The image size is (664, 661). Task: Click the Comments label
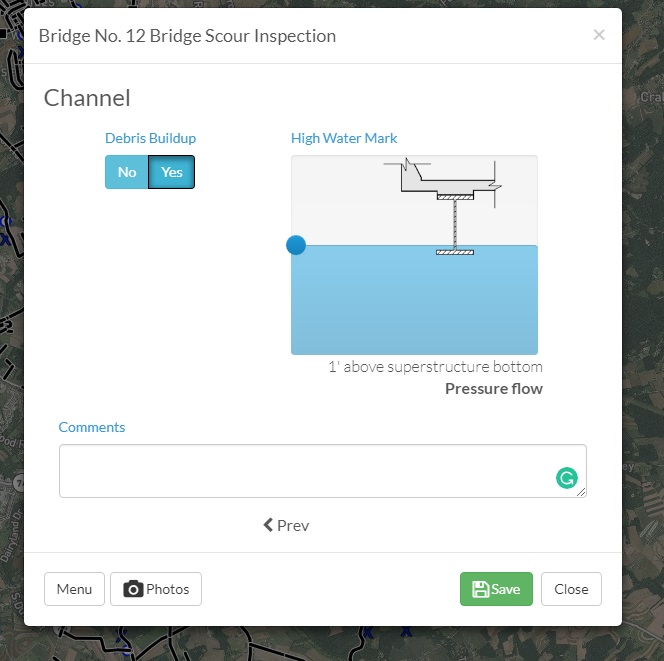pyautogui.click(x=91, y=427)
